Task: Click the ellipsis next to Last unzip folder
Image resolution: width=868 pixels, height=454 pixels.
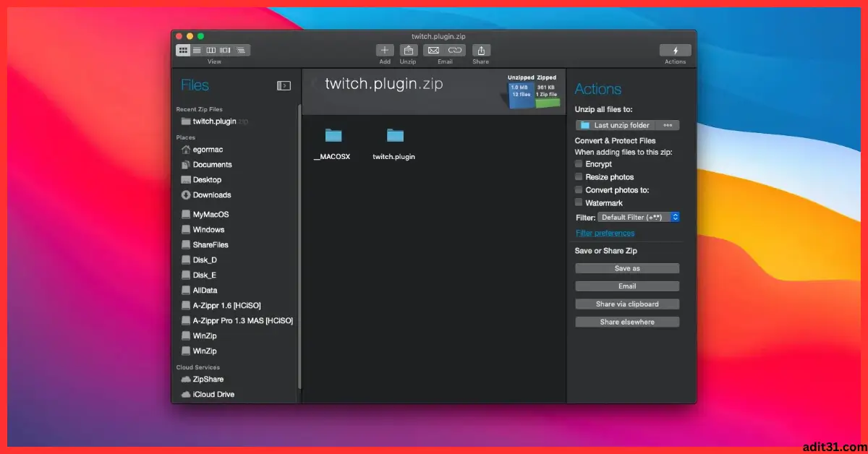Action: tap(668, 125)
